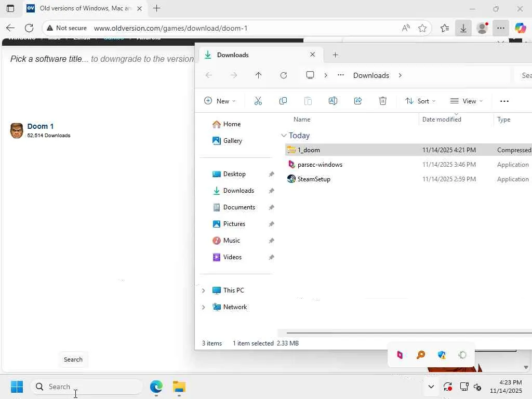This screenshot has height=399, width=532.
Task: Click the Read aloud icon in Edge address bar
Action: [x=406, y=28]
